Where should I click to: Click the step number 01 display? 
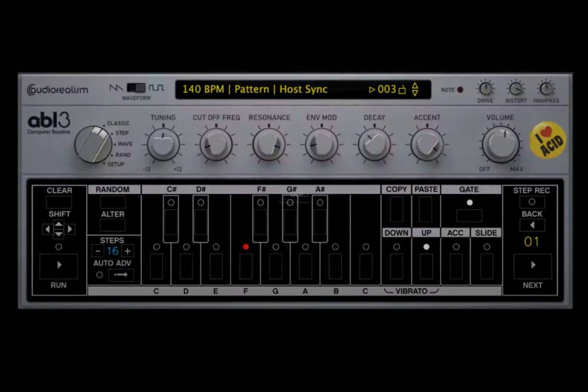click(531, 242)
